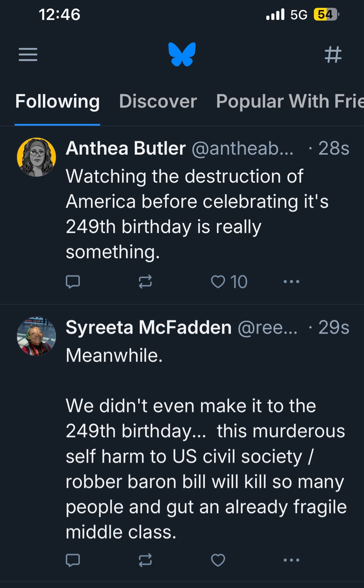The width and height of the screenshot is (364, 588).
Task: Open the hamburger menu
Action: (x=28, y=54)
